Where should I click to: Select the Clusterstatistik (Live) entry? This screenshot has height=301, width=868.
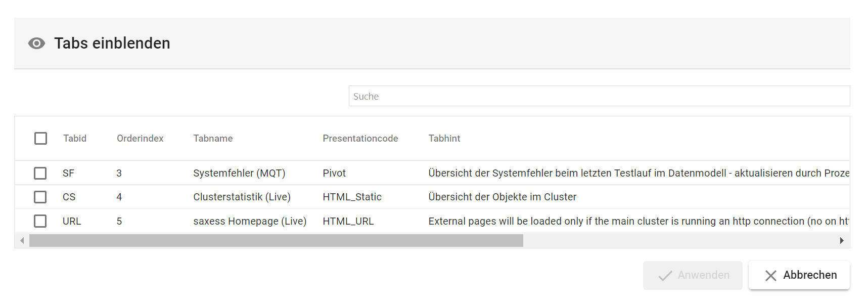point(242,197)
